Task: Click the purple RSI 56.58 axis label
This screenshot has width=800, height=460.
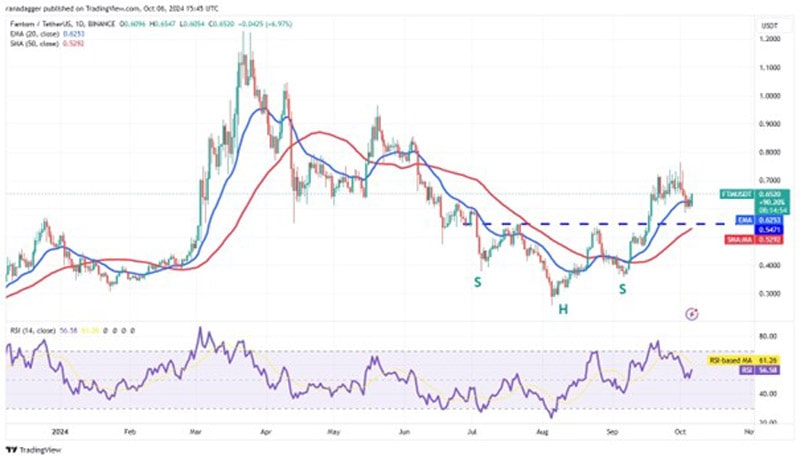Action: coord(760,370)
